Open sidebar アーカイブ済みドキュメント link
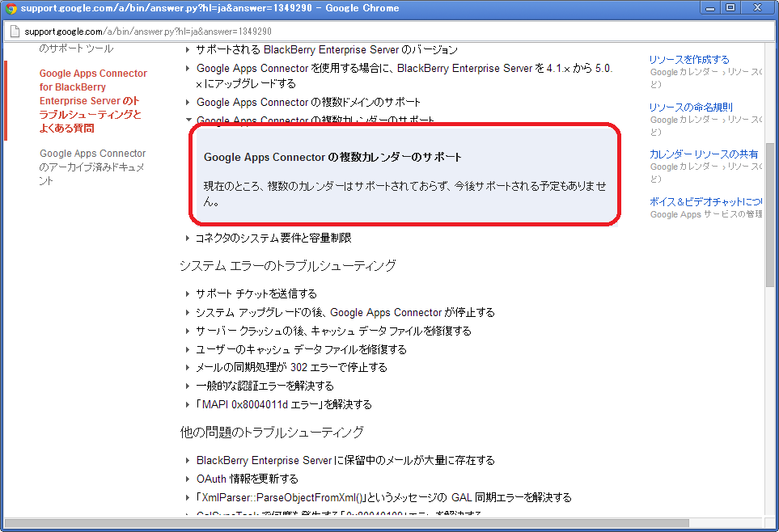This screenshot has width=779, height=532. point(92,167)
